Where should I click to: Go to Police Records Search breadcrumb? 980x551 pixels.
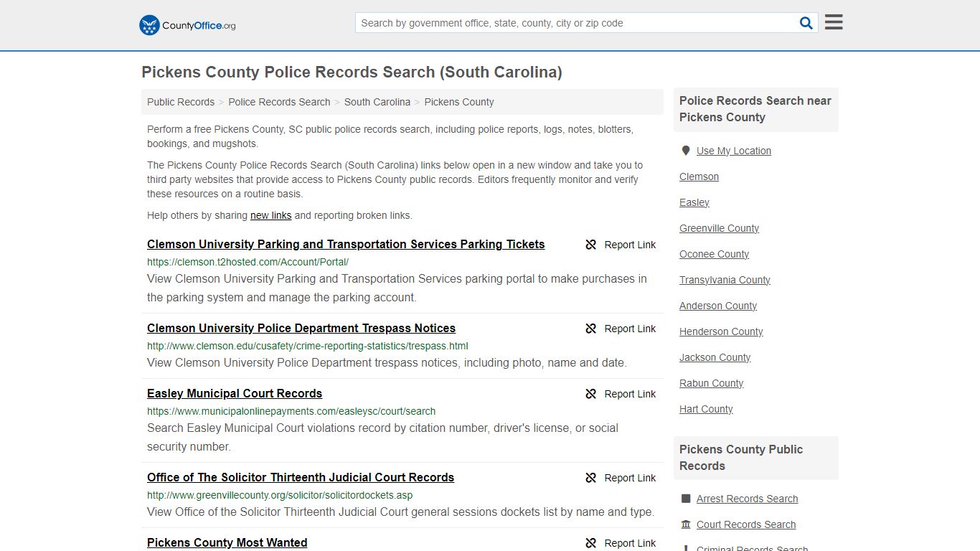[x=279, y=102]
